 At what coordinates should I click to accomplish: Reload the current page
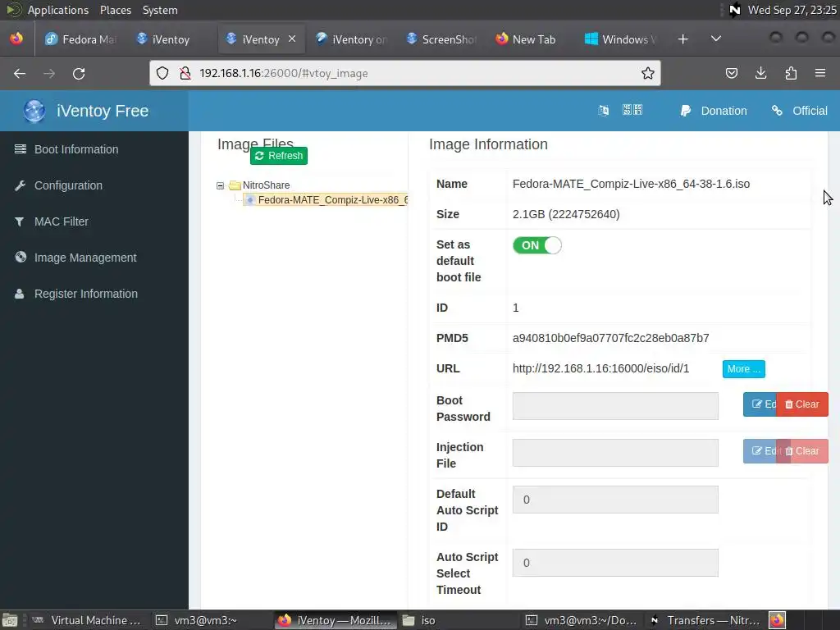pyautogui.click(x=79, y=73)
